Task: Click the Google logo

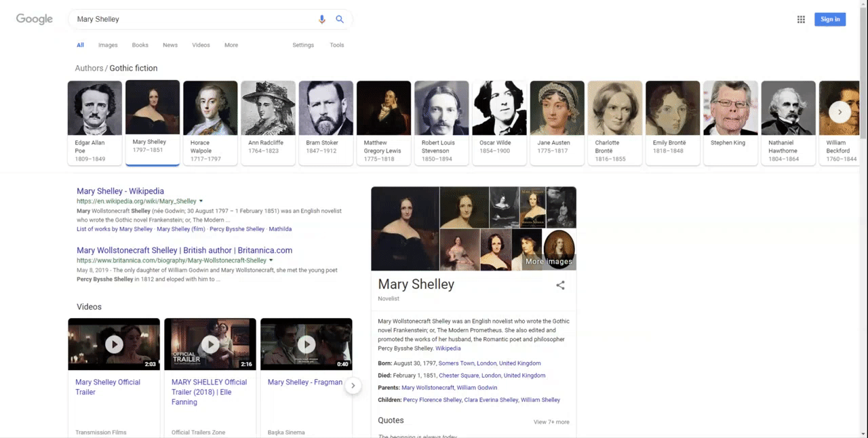Action: click(35, 19)
